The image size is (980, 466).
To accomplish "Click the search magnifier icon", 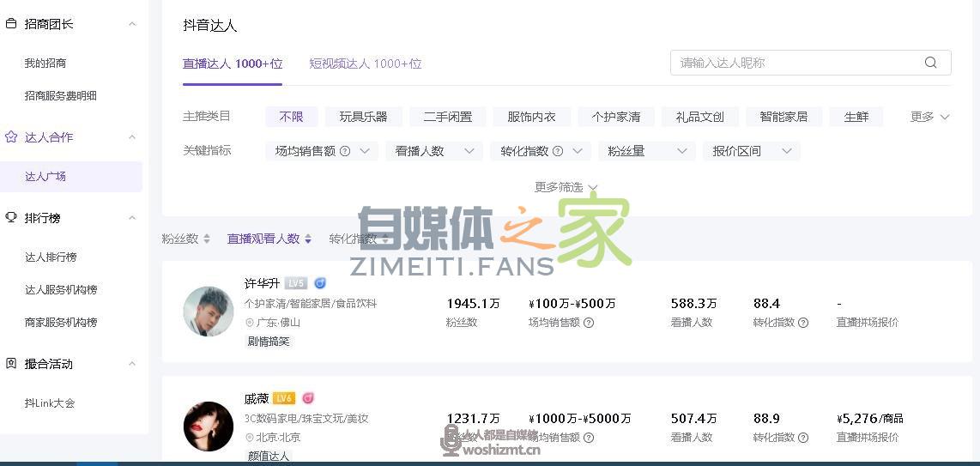I will 930,63.
